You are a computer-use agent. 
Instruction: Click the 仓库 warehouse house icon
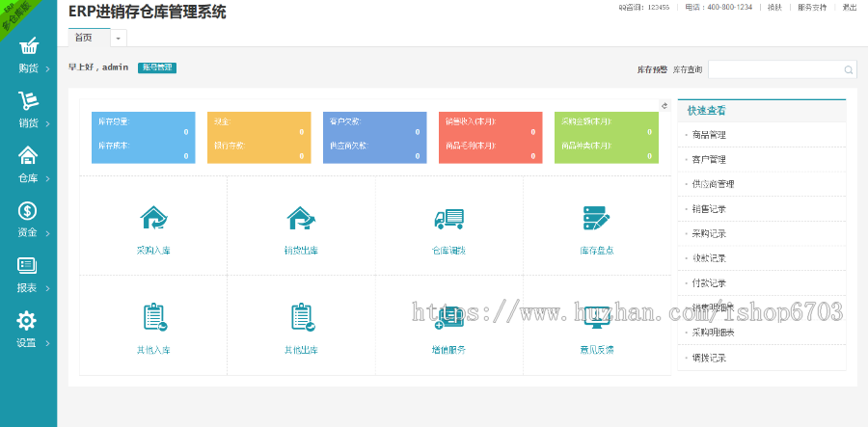pos(28,155)
